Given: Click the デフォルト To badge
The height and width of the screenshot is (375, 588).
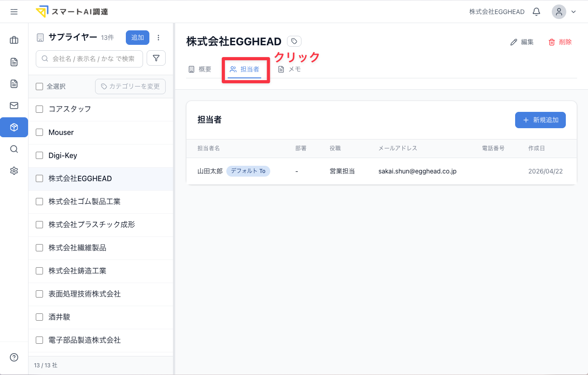Looking at the screenshot, I should pyautogui.click(x=248, y=171).
